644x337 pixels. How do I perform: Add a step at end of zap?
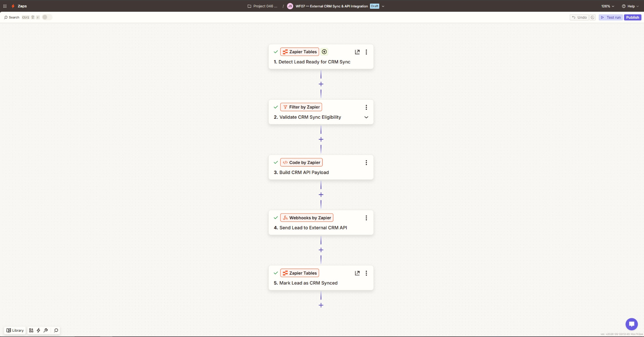tap(321, 305)
